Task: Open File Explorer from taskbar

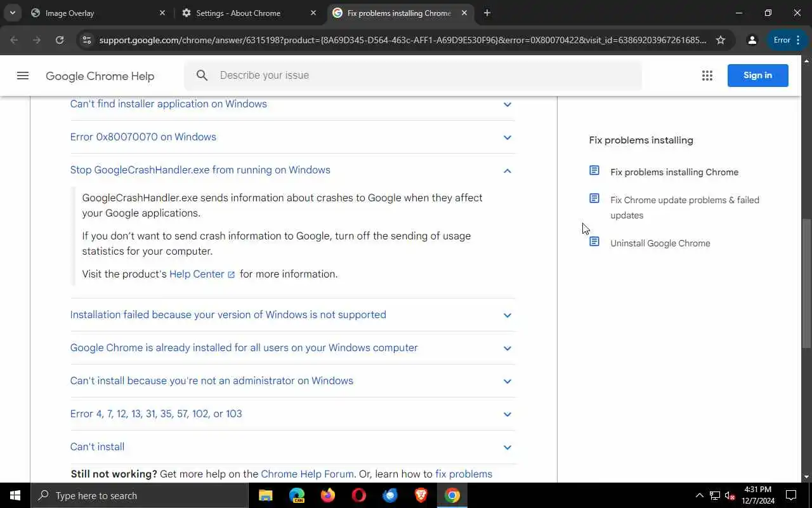Action: 266,495
